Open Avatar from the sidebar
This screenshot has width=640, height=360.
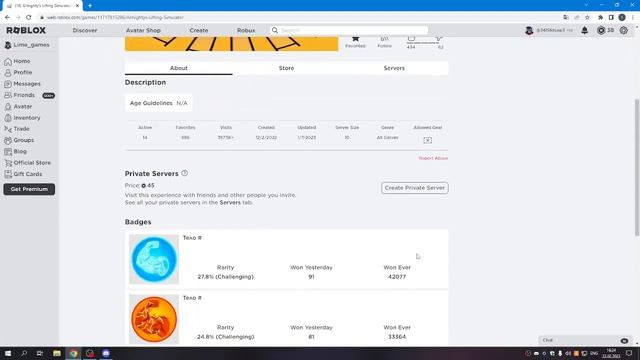tap(22, 107)
